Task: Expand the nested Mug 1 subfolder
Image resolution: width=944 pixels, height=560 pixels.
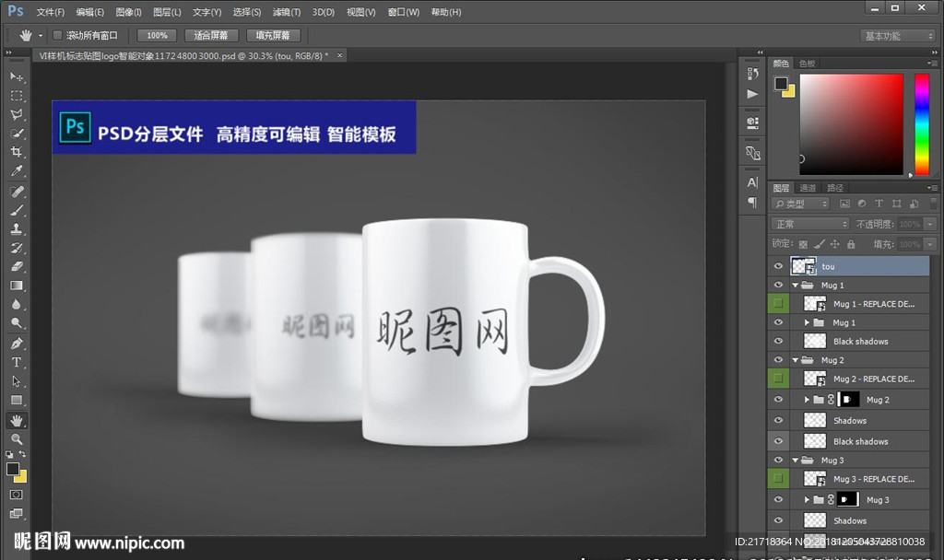Action: point(807,322)
